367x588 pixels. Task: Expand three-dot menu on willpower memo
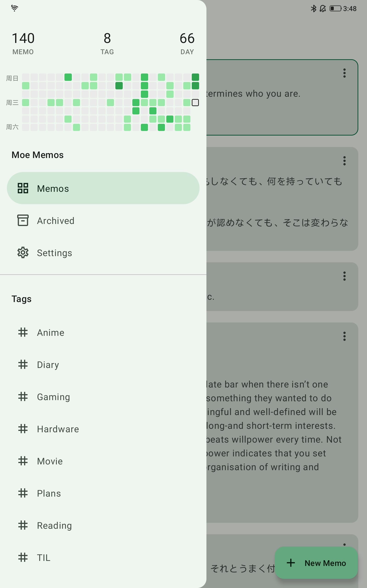344,336
